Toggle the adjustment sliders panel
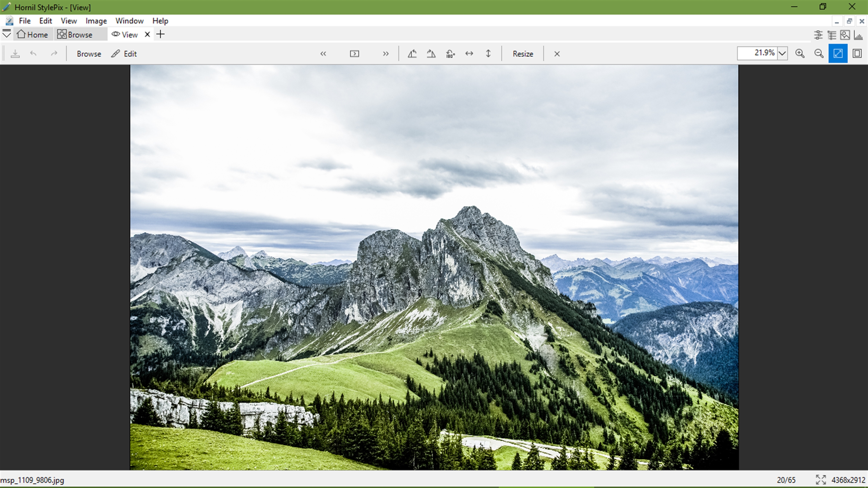 [x=818, y=35]
